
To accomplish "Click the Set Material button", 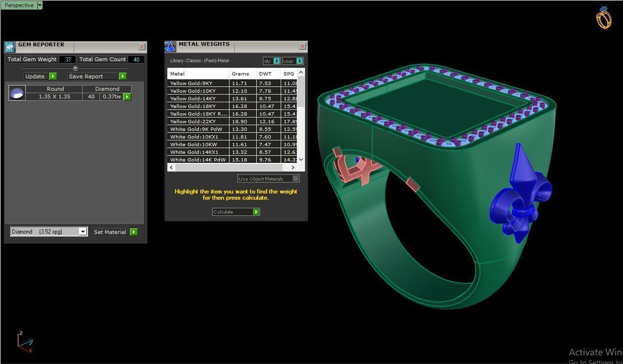I will click(x=110, y=232).
